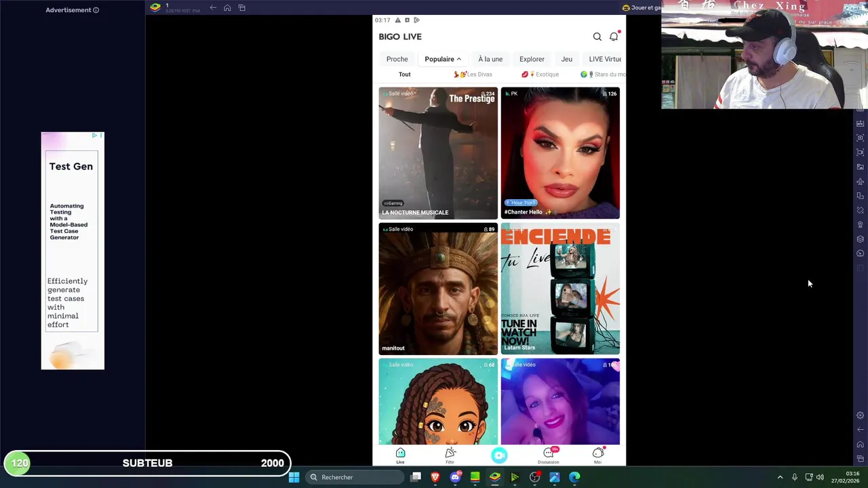Viewport: 868px width, 488px height.
Task: Switch to the Jeu tab
Action: point(567,59)
